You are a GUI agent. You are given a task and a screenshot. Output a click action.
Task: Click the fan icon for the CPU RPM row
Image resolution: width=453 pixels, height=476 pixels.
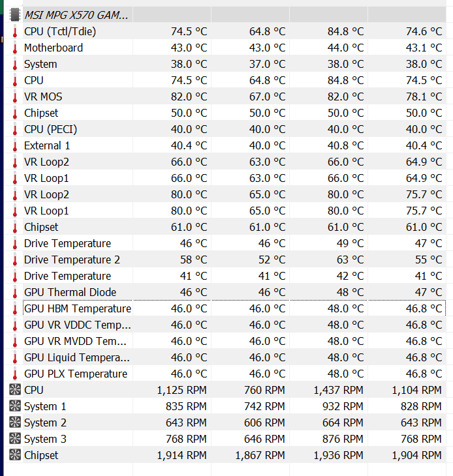point(15,390)
